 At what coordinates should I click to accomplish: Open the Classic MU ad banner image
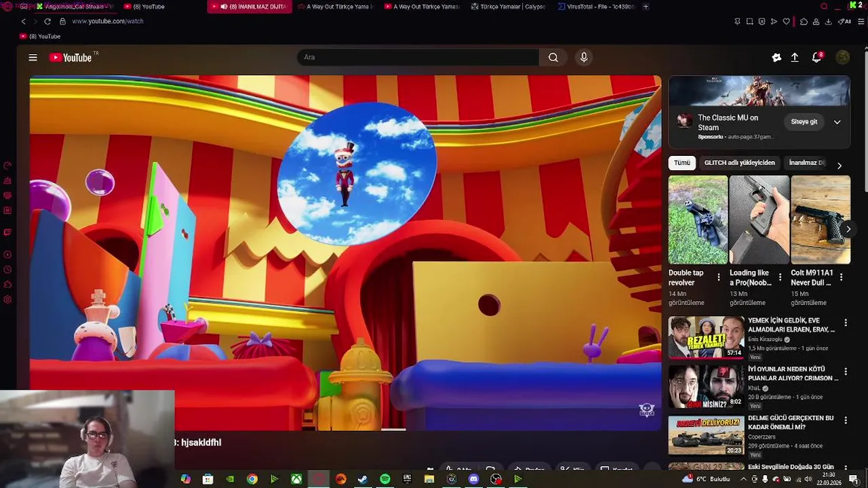point(759,91)
